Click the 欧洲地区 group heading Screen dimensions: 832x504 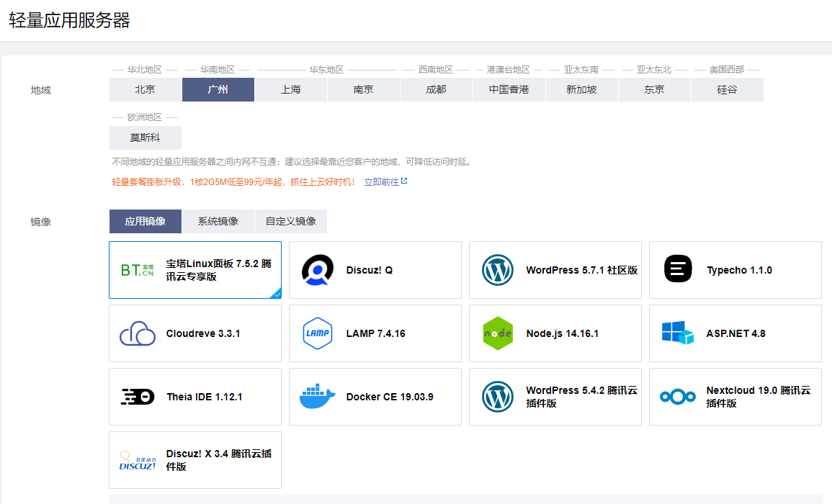point(144,117)
